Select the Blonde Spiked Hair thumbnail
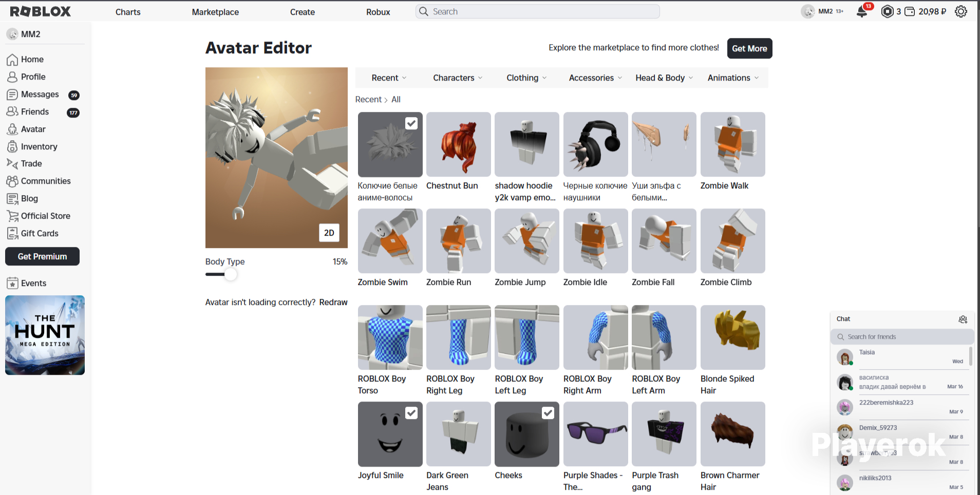 pyautogui.click(x=733, y=337)
